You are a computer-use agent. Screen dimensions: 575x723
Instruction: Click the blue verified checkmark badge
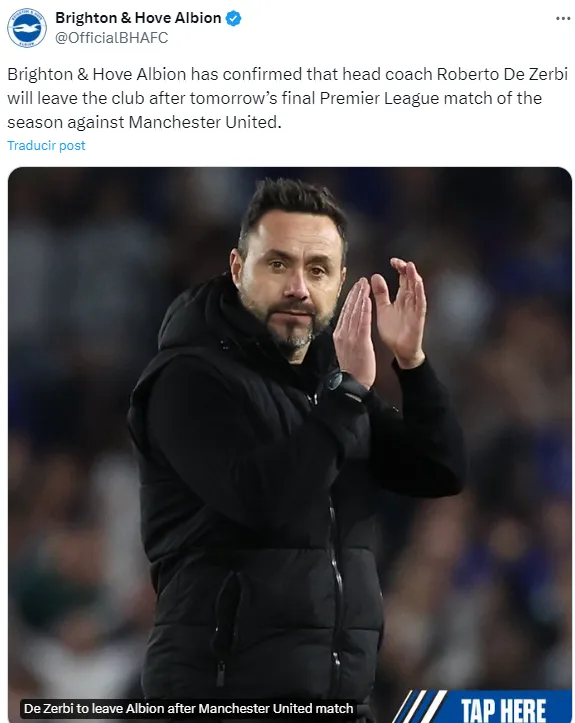pos(233,18)
